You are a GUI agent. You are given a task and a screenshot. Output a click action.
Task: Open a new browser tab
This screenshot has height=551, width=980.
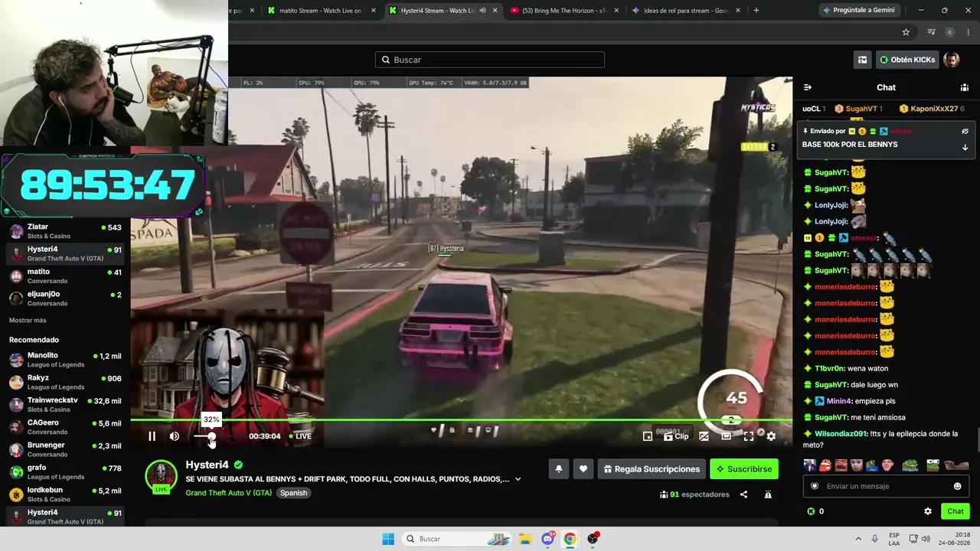coord(756,11)
